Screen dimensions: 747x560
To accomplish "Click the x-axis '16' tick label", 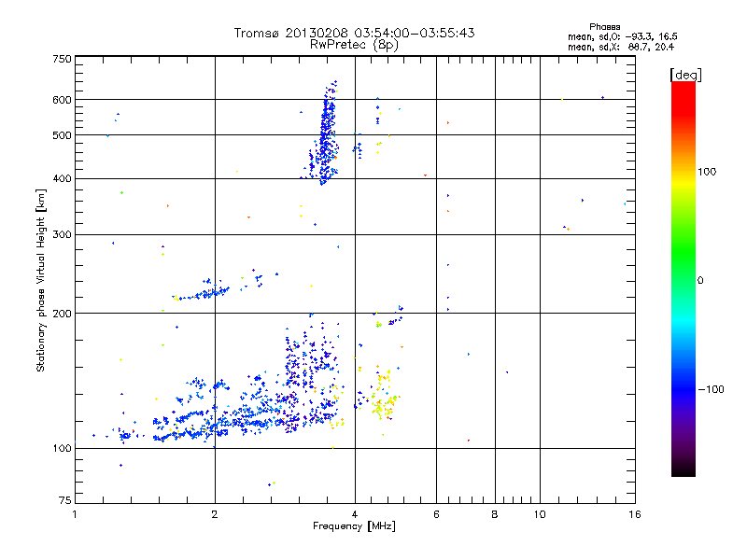I will 635,514.
